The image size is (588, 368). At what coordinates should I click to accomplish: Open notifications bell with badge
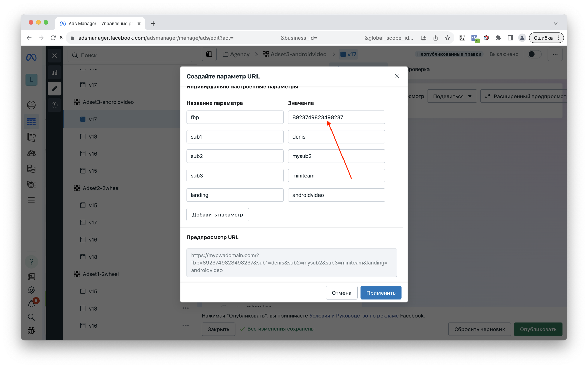pos(31,304)
